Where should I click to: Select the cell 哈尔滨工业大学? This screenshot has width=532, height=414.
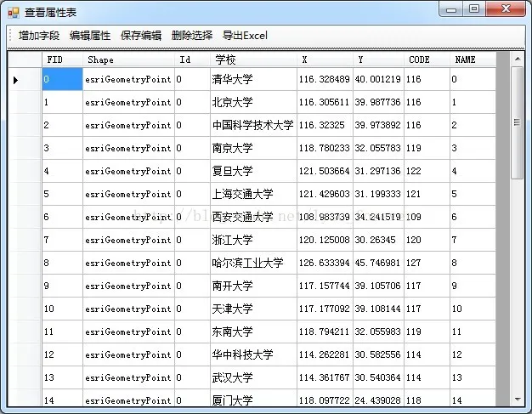(253, 263)
